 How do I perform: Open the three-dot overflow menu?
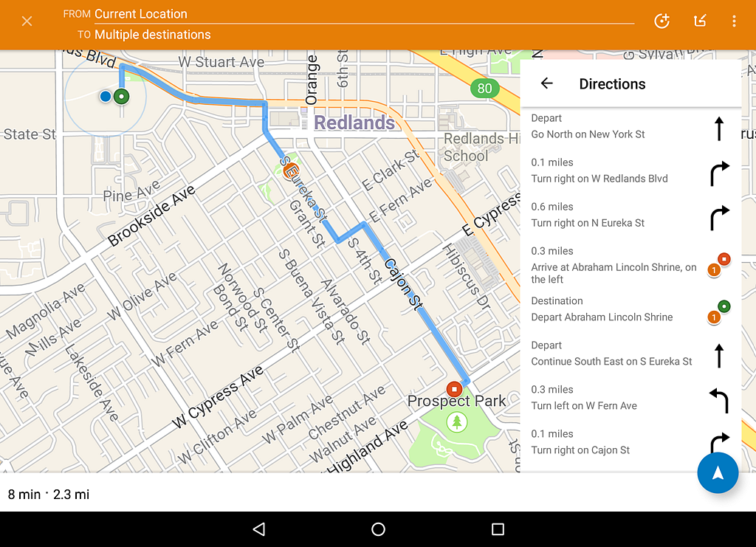click(734, 21)
